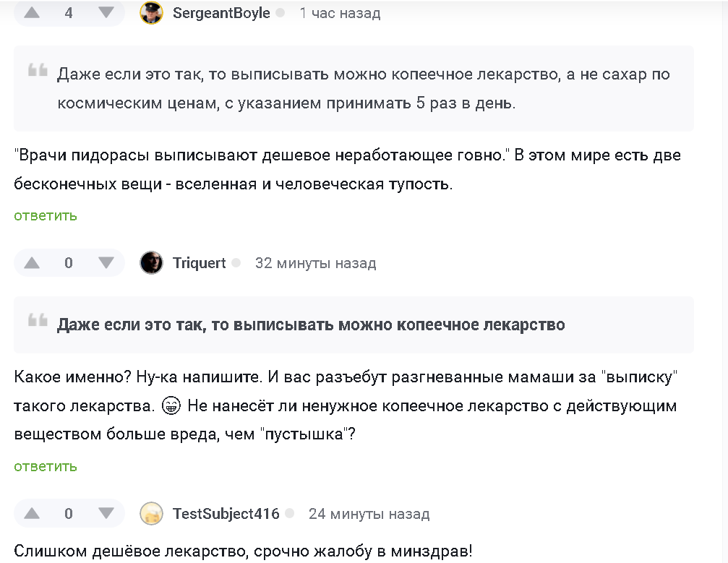Click the '1 час назад' timestamp
This screenshot has height=563, width=728.
pyautogui.click(x=340, y=13)
